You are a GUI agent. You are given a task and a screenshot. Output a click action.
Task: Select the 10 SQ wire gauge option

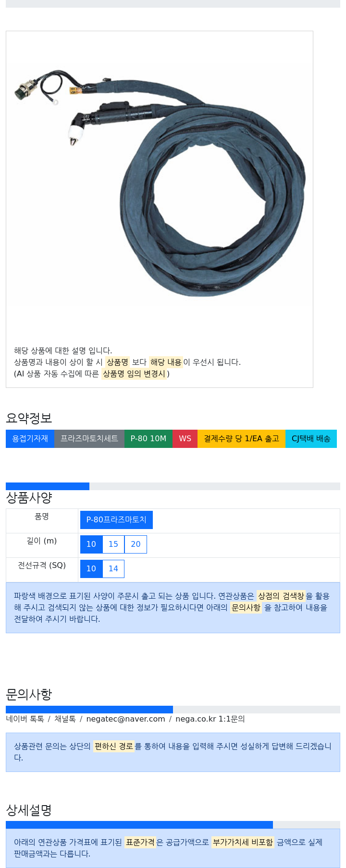pyautogui.click(x=91, y=568)
